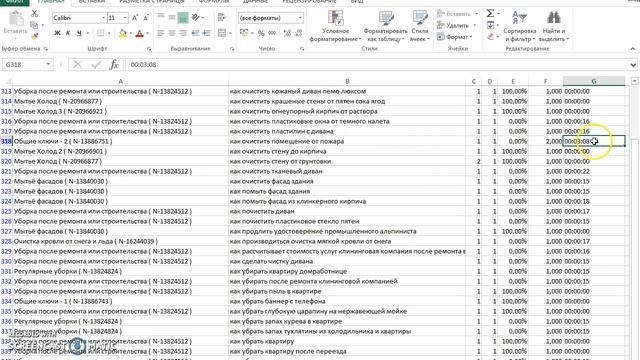Apply thousands separator 000 format
The width and height of the screenshot is (640, 360).
point(272,33)
